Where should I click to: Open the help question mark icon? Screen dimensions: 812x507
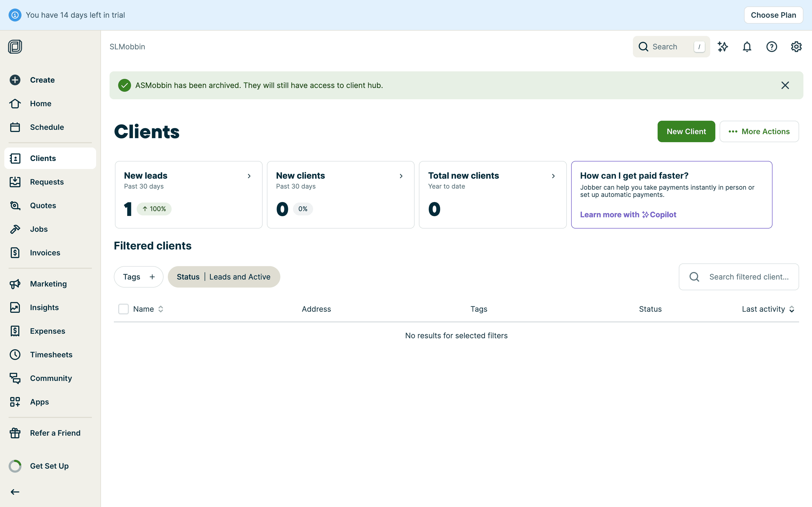771,47
